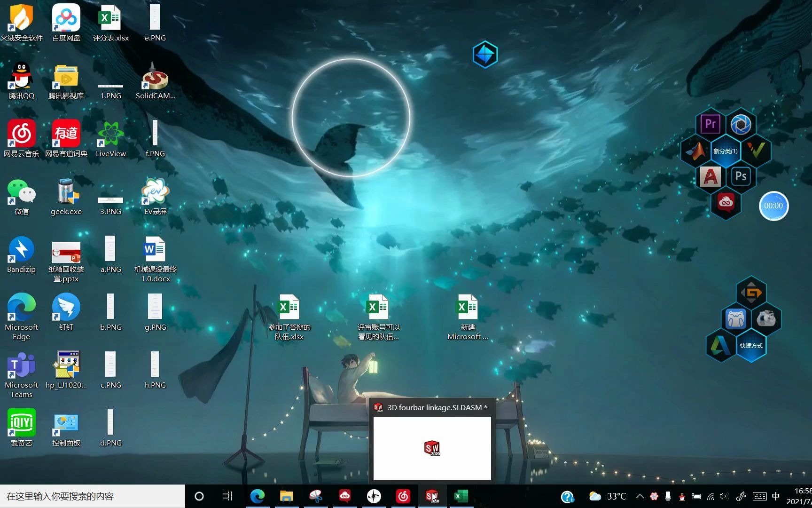Open 微信 WeChat desktop icon
This screenshot has height=508, width=812.
21,196
